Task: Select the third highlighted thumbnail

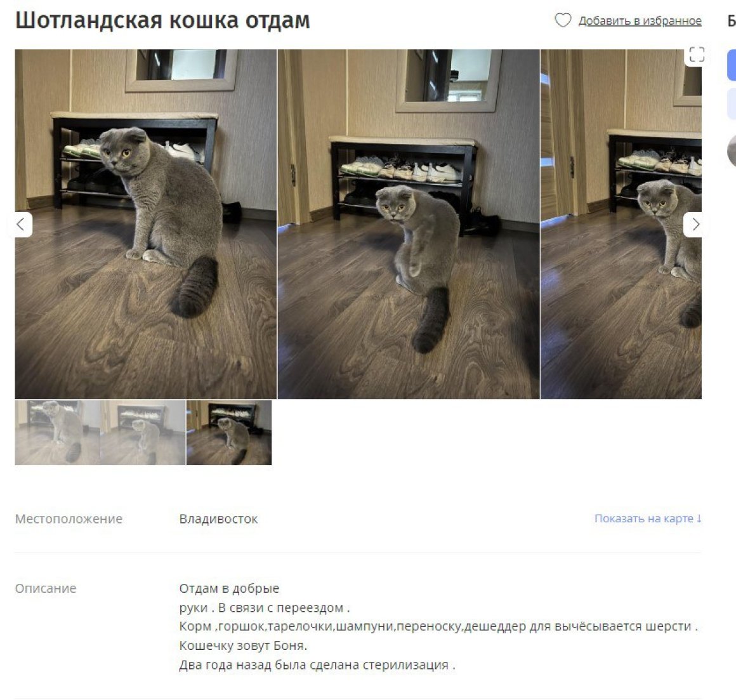Action: coord(229,432)
